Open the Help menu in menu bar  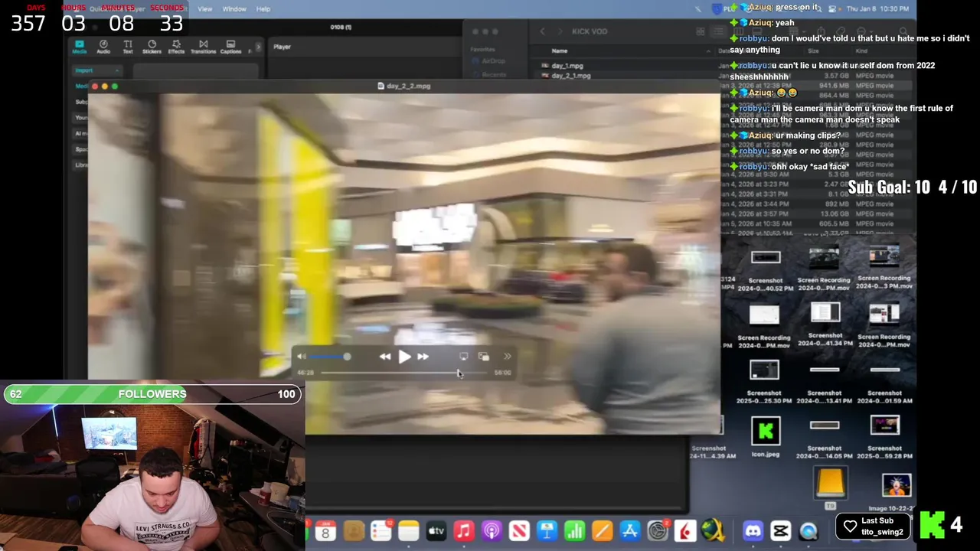pyautogui.click(x=263, y=9)
